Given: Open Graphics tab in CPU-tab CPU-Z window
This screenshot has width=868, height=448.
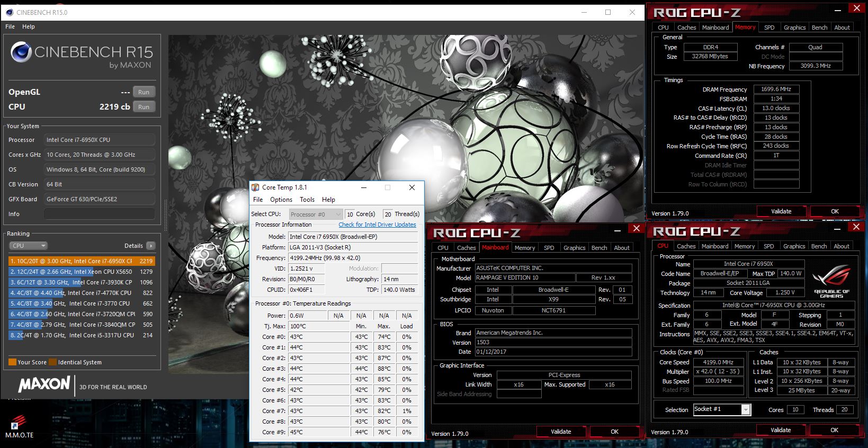Looking at the screenshot, I should 794,246.
